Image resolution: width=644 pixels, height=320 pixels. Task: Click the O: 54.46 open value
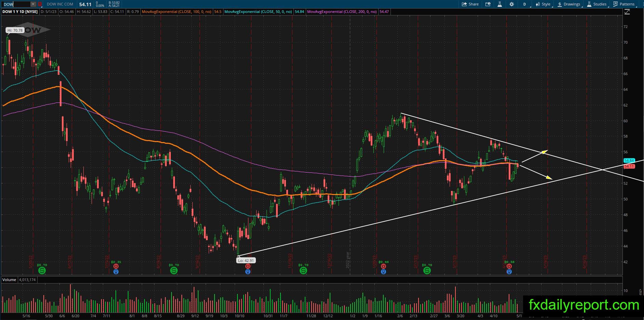tap(67, 12)
